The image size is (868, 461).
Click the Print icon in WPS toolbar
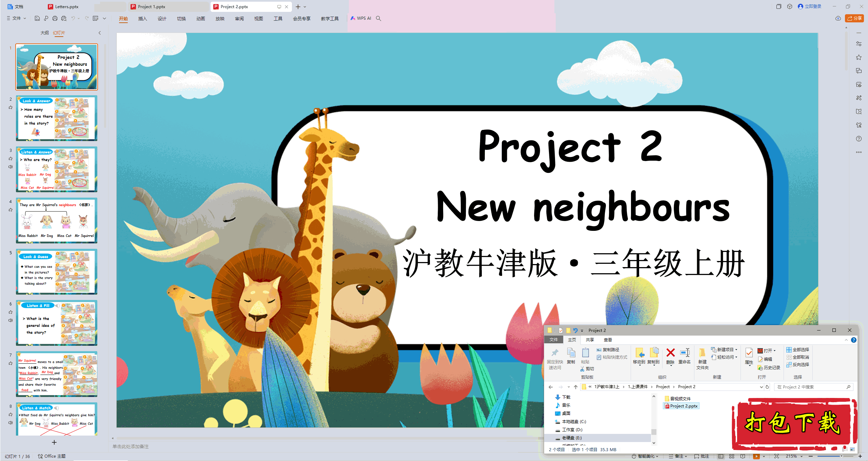55,18
